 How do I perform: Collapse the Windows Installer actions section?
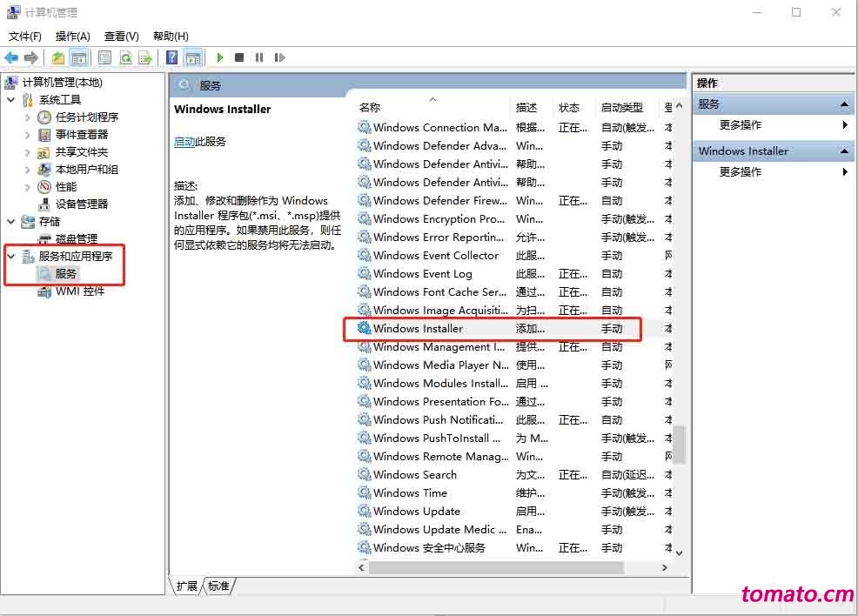click(x=844, y=151)
